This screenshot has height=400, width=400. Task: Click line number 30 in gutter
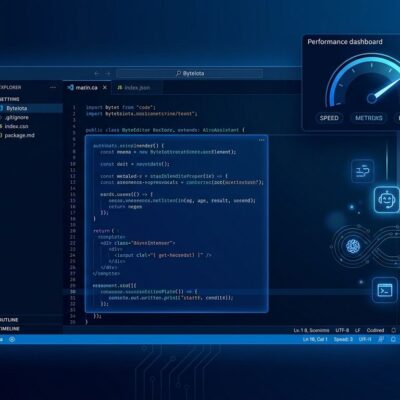[73, 292]
